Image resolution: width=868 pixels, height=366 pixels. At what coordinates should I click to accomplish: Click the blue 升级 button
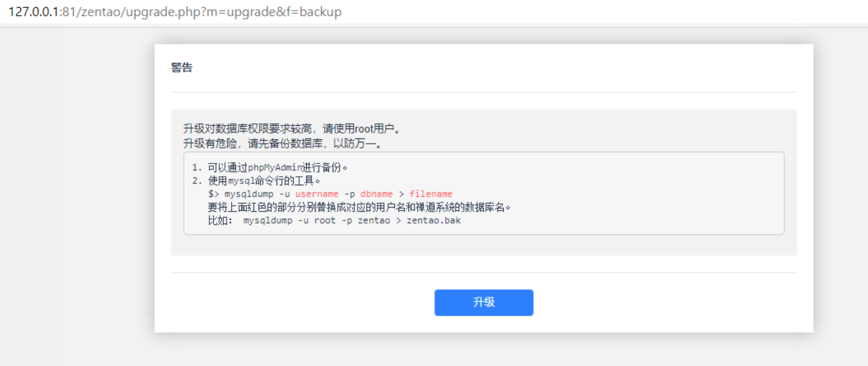pos(483,303)
